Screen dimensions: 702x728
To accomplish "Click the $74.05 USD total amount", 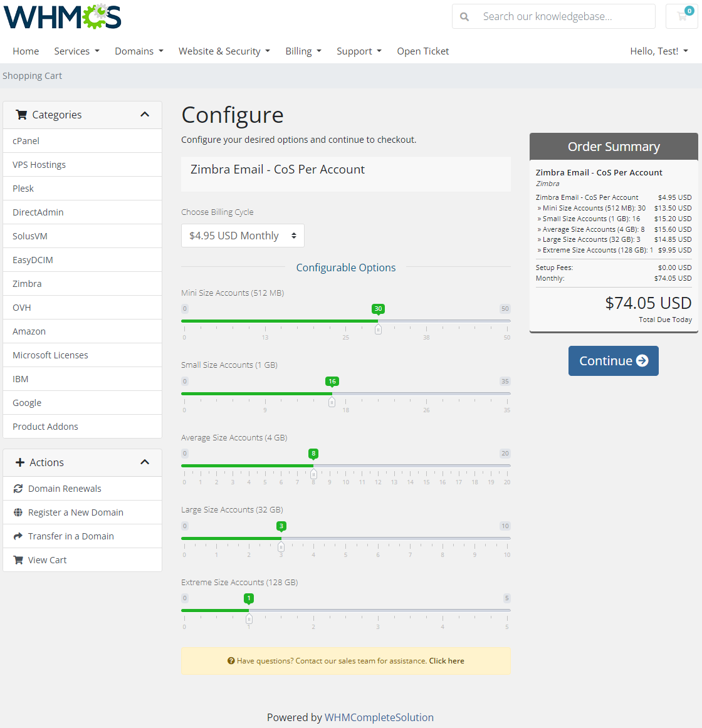I will [x=648, y=303].
